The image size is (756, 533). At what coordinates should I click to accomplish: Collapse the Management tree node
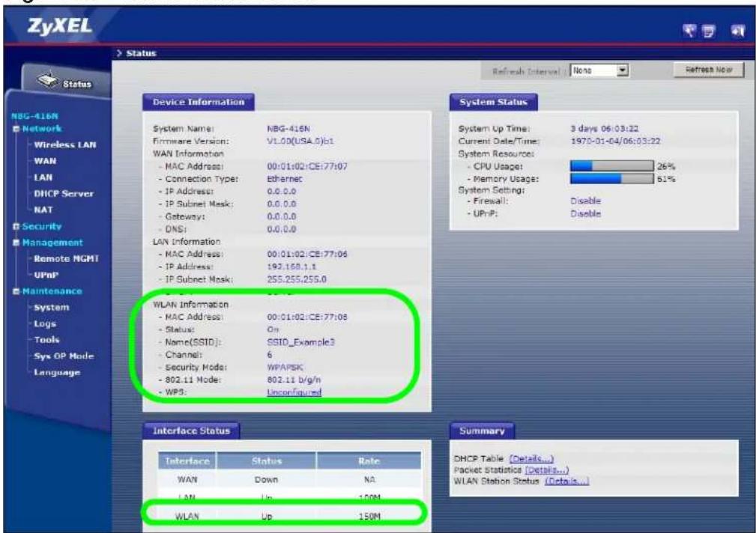[16, 243]
